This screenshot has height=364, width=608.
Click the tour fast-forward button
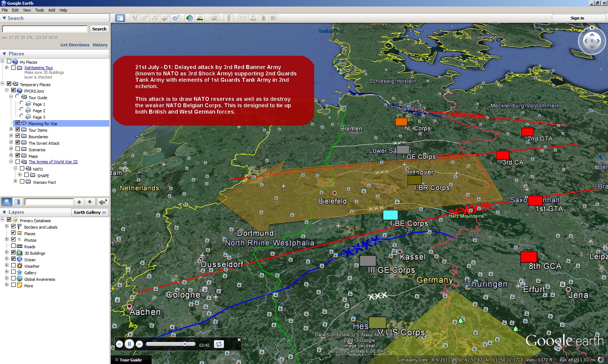point(139,344)
